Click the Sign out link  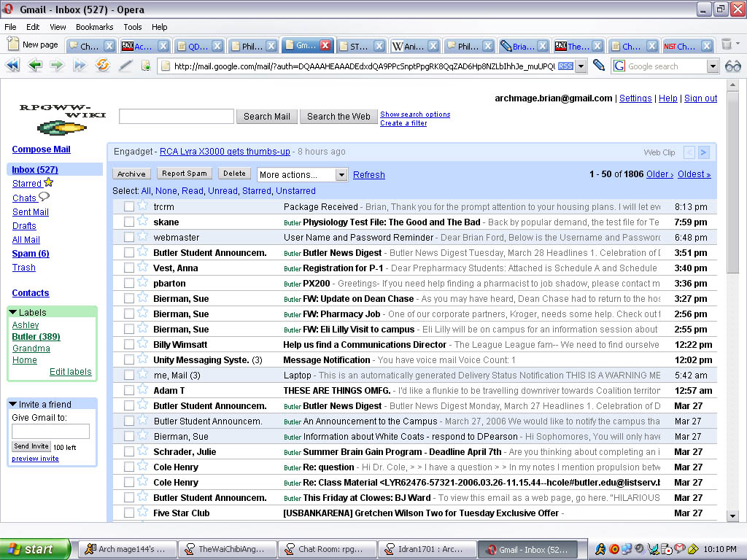point(700,98)
